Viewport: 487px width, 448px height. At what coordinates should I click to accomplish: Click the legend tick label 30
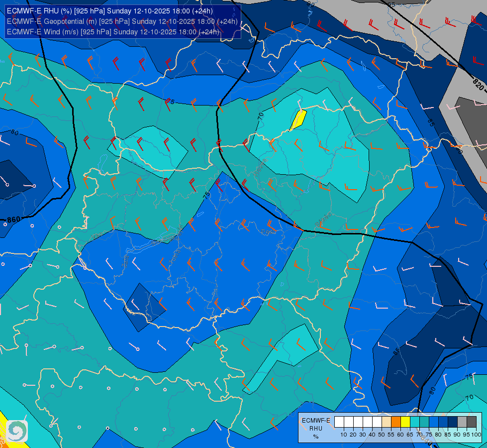[x=363, y=435]
